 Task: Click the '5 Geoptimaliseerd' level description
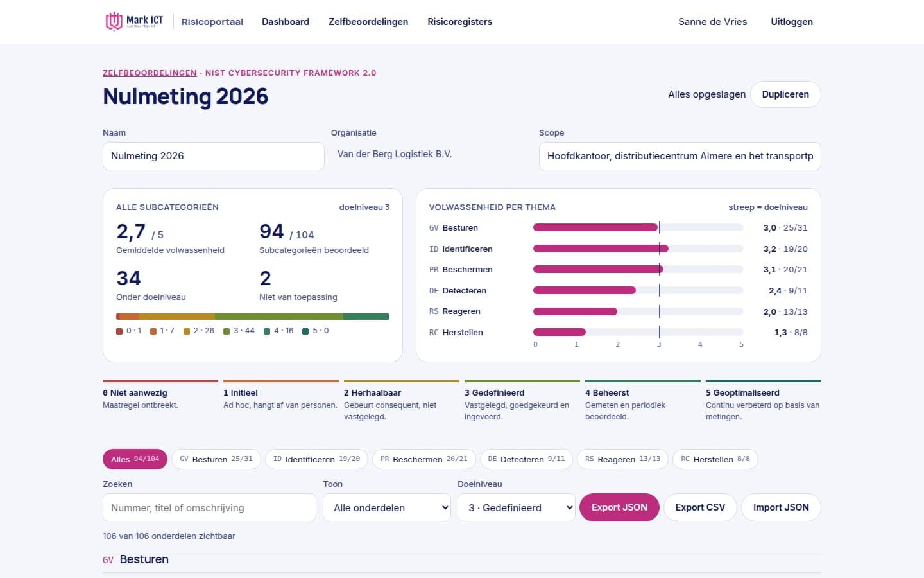point(763,402)
